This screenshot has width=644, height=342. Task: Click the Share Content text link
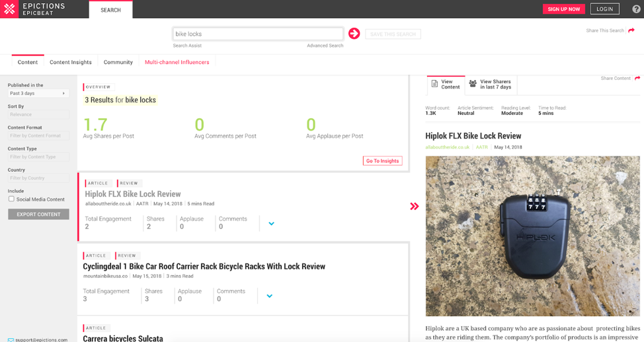tap(616, 78)
